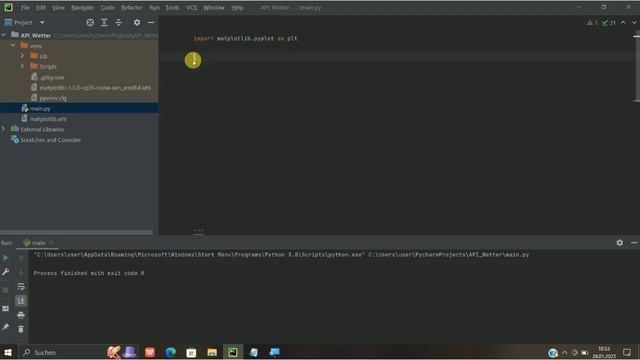Open Run panel gear settings
This screenshot has height=360, width=640.
click(x=620, y=243)
